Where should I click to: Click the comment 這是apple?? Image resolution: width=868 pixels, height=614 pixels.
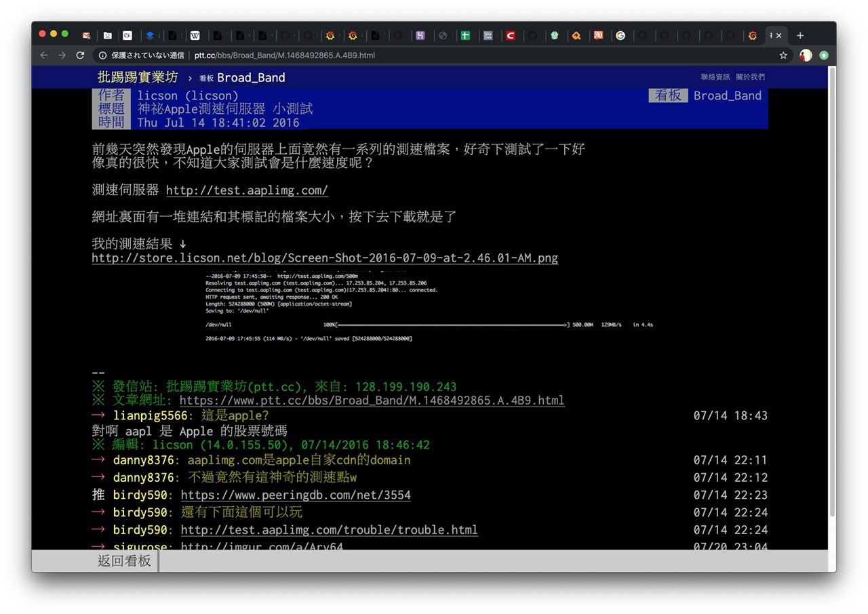pyautogui.click(x=235, y=415)
